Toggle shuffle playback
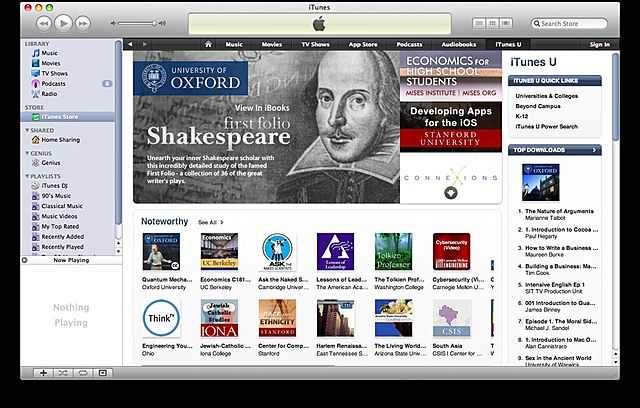The width and height of the screenshot is (640, 408). pos(62,373)
